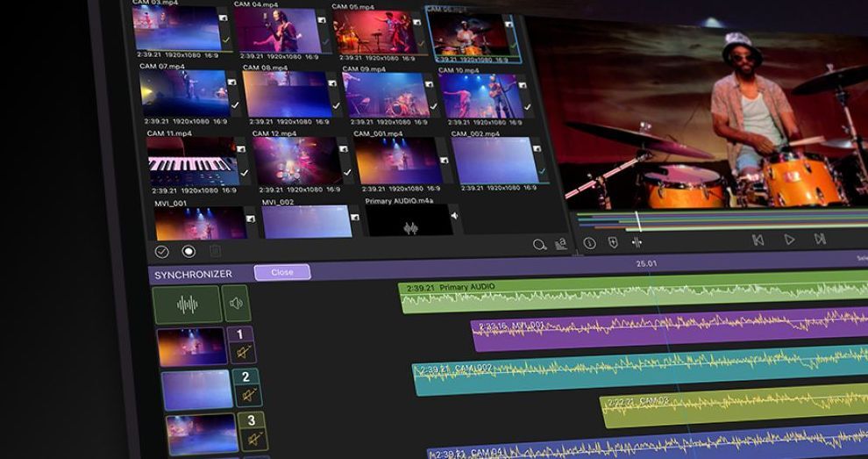The width and height of the screenshot is (868, 459).
Task: Click the camera icon beside the CAM 03.mp4 thumbnail
Action: pyautogui.click(x=223, y=18)
